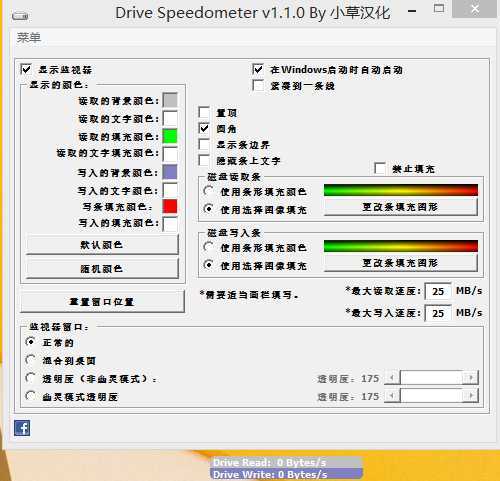Click right arrow of non-ghost transparency slider
This screenshot has height=481, width=500.
click(x=471, y=378)
